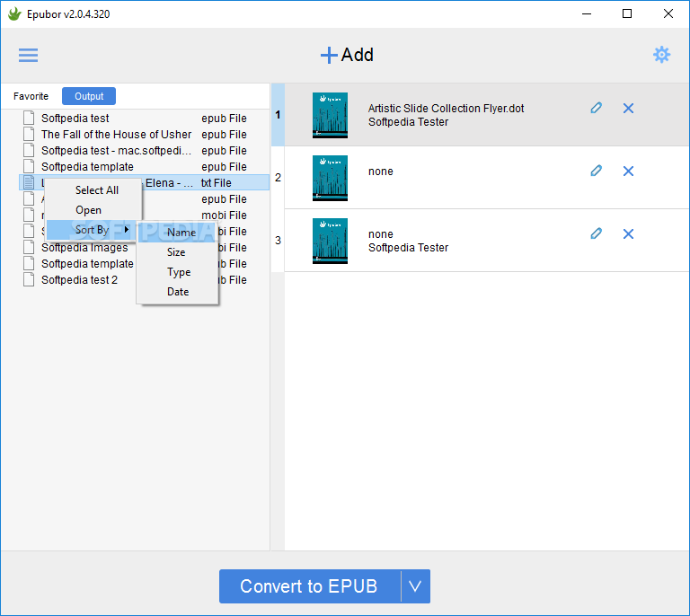Remove book number 2 from the list
The image size is (690, 616).
pos(628,171)
